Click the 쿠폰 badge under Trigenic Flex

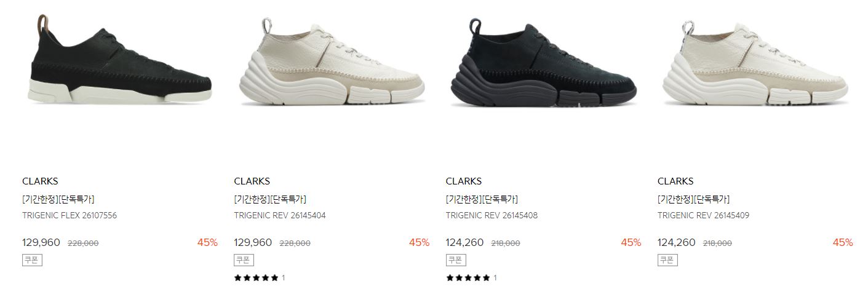click(x=32, y=260)
